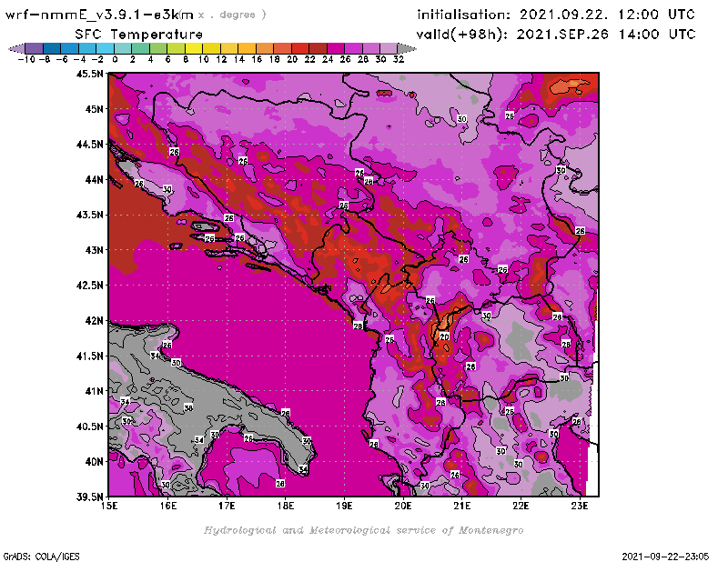Click the 23E longitude axis label
The width and height of the screenshot is (728, 562).
pyautogui.click(x=580, y=506)
